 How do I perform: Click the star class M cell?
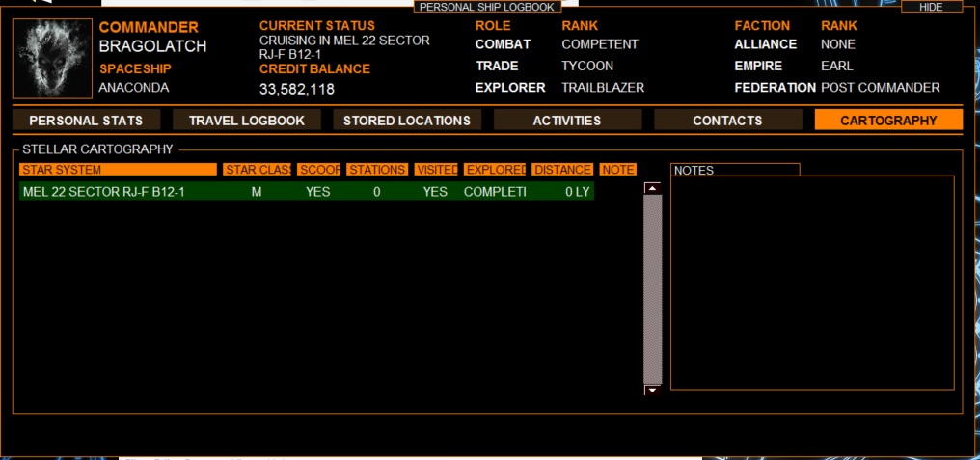click(x=257, y=192)
